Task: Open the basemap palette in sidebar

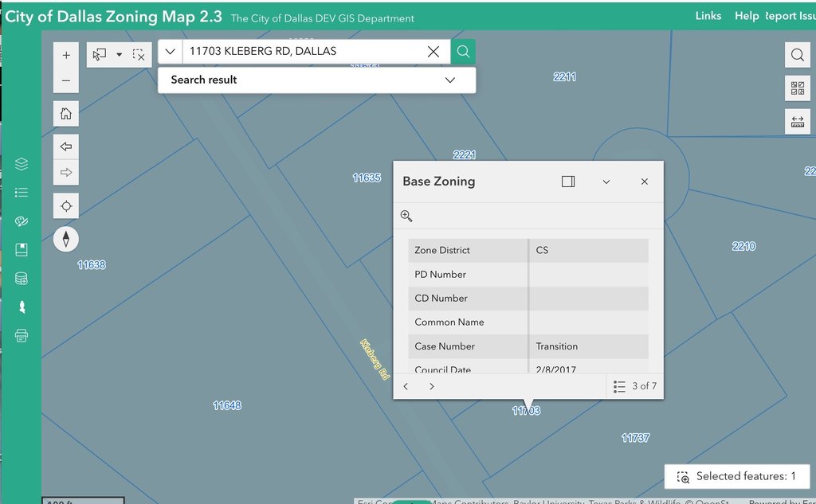Action: tap(22, 221)
